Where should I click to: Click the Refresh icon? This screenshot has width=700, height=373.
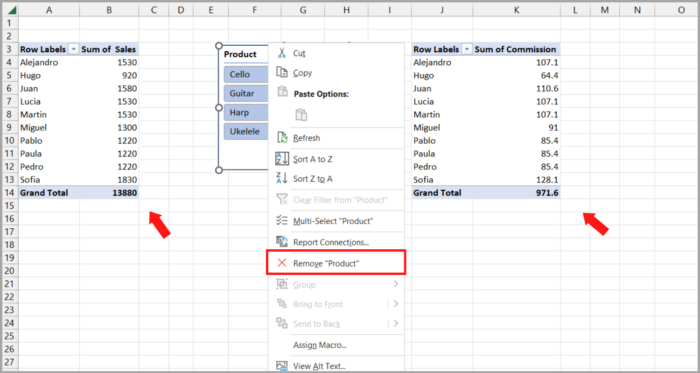[x=282, y=138]
